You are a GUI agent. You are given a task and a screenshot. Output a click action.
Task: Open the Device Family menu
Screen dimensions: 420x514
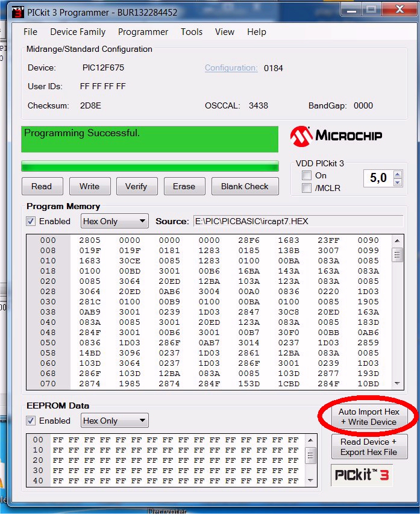[x=78, y=32]
